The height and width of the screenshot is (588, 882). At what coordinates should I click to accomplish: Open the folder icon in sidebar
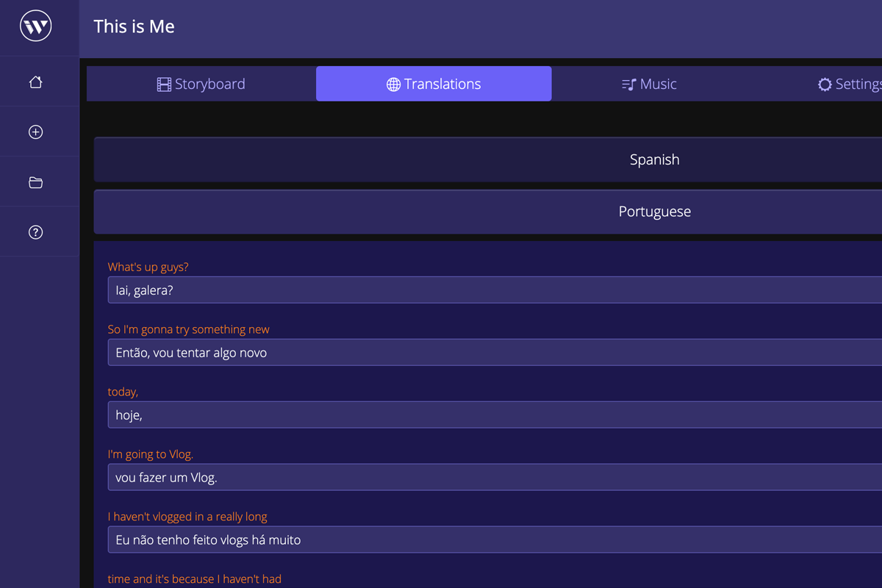tap(35, 182)
